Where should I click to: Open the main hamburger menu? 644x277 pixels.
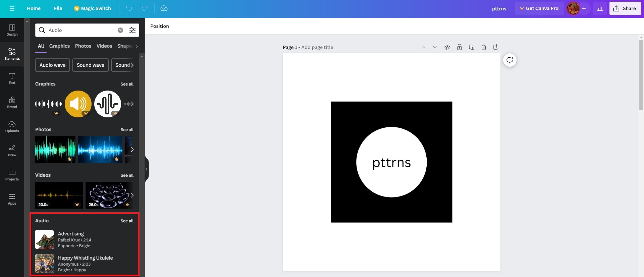click(x=12, y=8)
